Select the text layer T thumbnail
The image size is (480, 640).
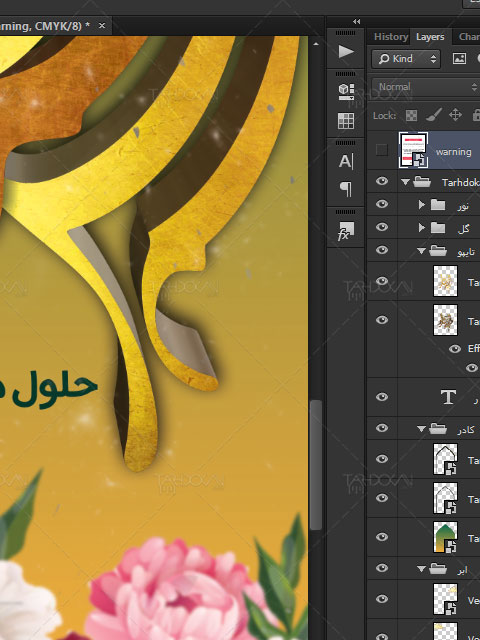pyautogui.click(x=448, y=397)
